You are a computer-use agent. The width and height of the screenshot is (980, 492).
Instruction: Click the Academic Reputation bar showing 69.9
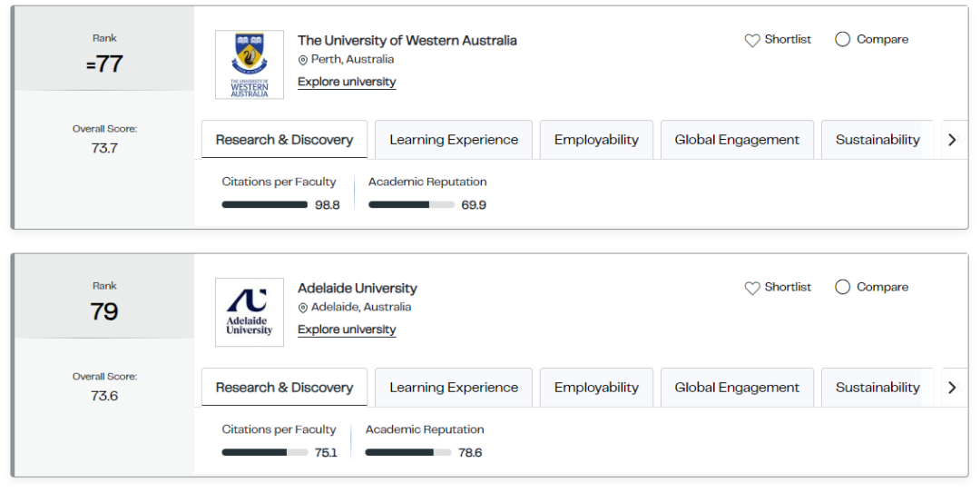click(x=411, y=204)
